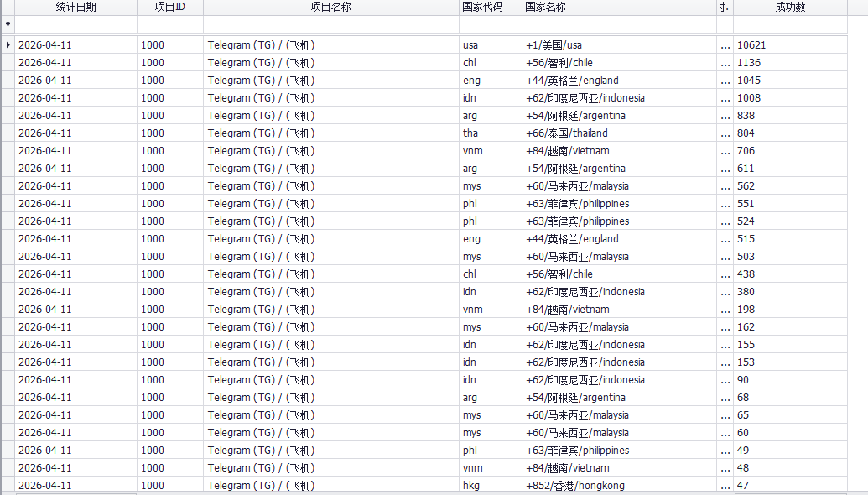868x495 pixels.
Task: Sort by the 国家代码 column header
Action: (x=491, y=8)
